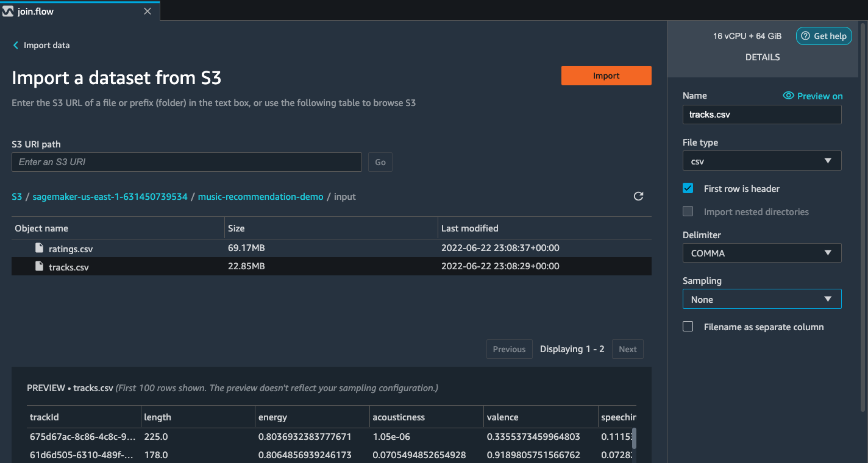Click the refresh icon for S3 listing
The width and height of the screenshot is (868, 463).
638,196
